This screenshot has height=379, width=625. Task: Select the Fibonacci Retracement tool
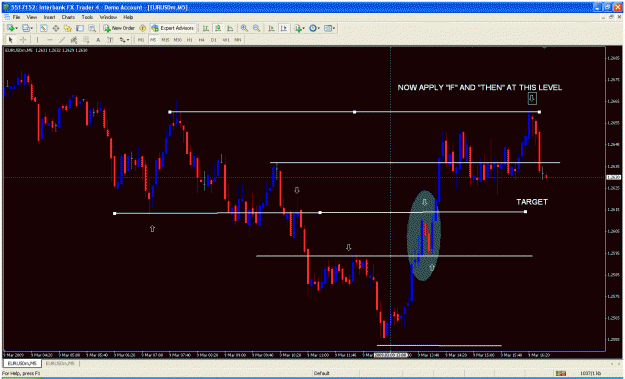click(x=86, y=40)
